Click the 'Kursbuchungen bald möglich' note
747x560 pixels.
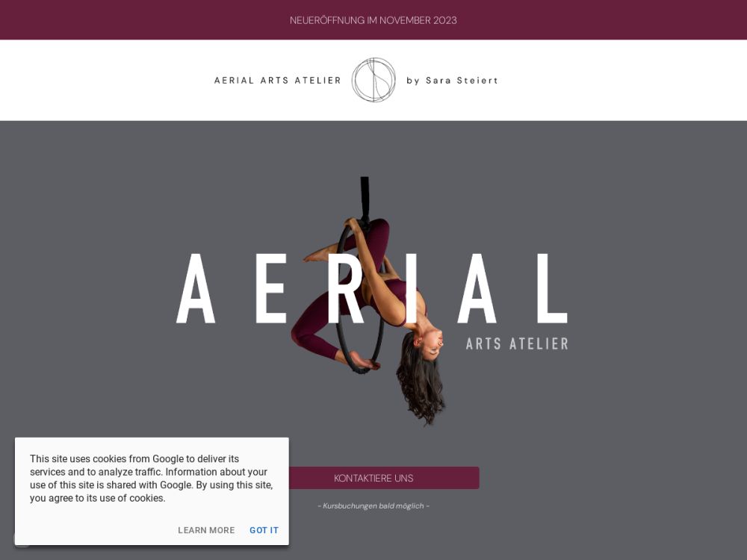[373, 505]
